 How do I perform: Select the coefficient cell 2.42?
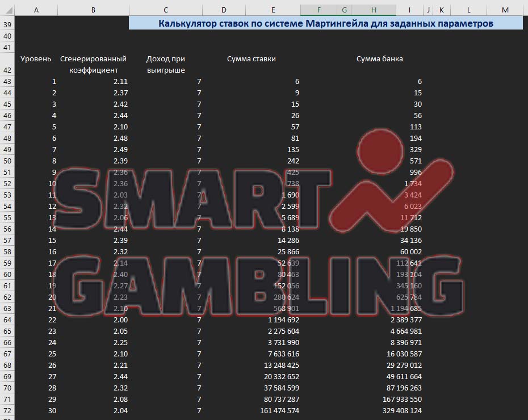click(93, 104)
